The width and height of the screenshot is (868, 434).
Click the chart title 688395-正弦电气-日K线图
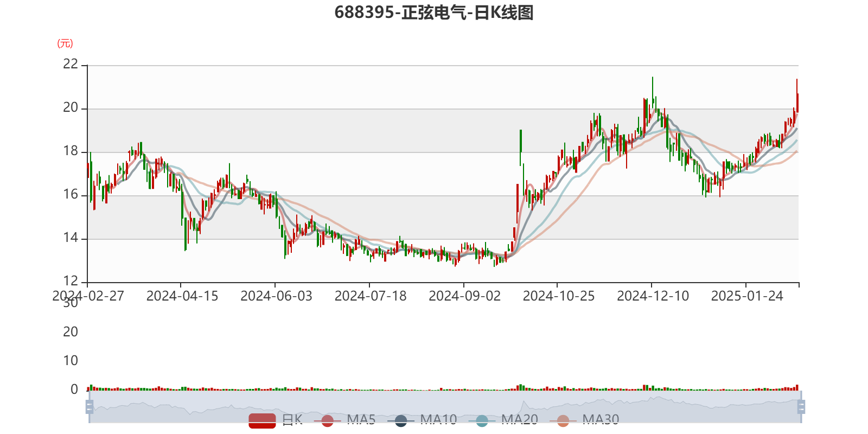coord(433,12)
